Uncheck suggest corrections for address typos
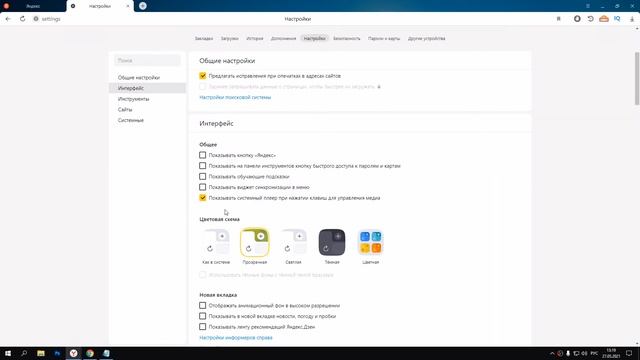Image resolution: width=640 pixels, height=360 pixels. (202, 76)
